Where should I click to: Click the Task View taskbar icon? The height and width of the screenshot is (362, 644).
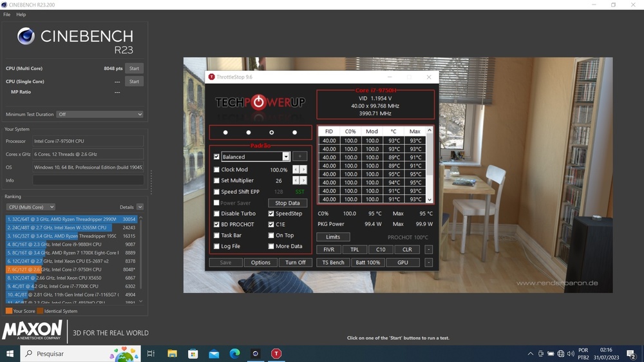pos(151,354)
